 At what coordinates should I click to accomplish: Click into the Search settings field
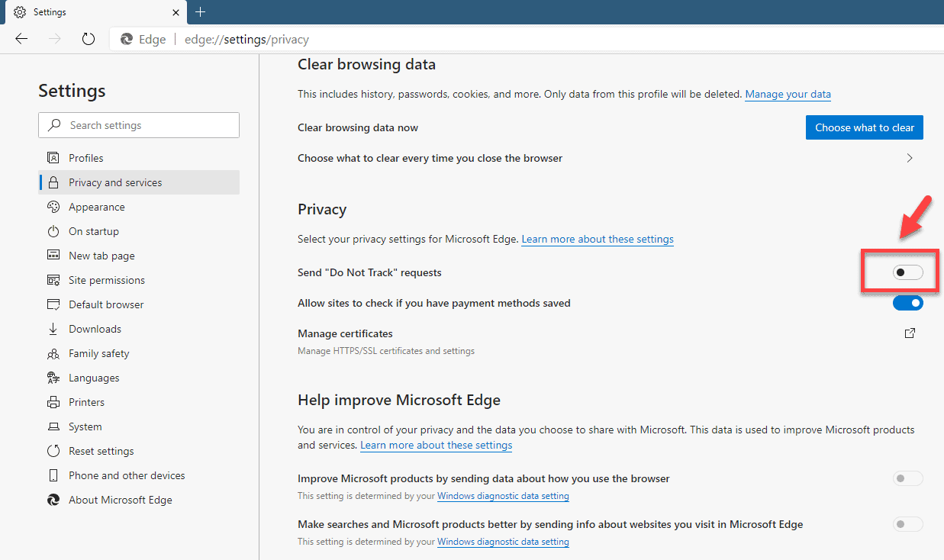coord(139,125)
